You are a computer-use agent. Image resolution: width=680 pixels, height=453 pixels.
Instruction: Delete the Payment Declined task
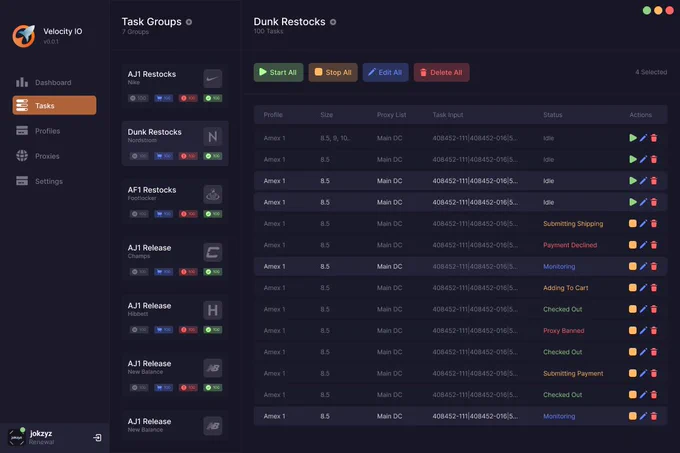click(x=654, y=245)
